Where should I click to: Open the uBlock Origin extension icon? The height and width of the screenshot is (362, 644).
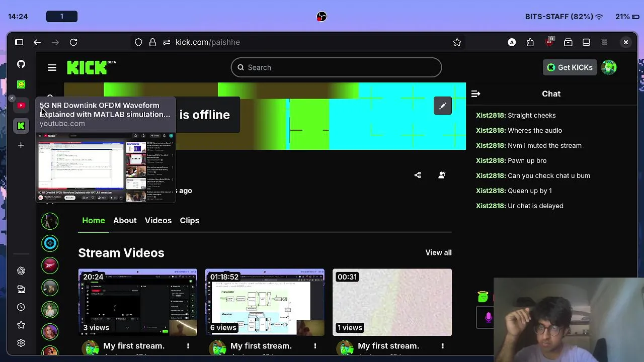(x=549, y=42)
